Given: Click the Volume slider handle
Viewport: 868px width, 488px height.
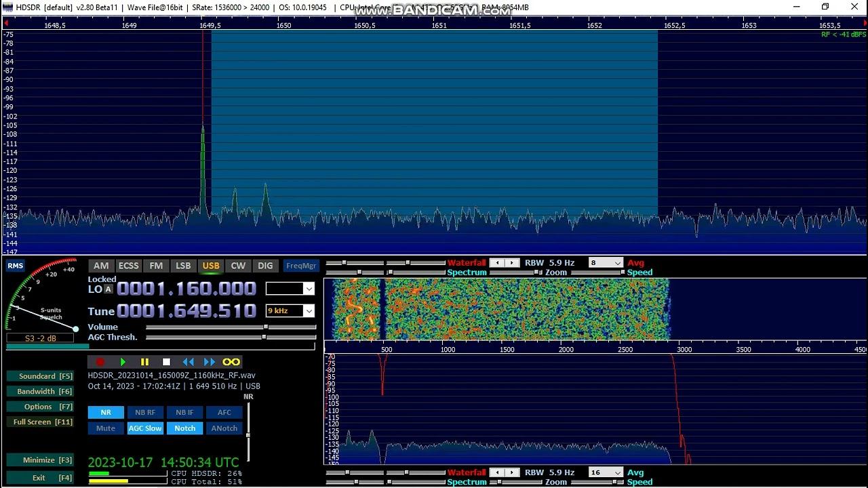Looking at the screenshot, I should pyautogui.click(x=267, y=327).
